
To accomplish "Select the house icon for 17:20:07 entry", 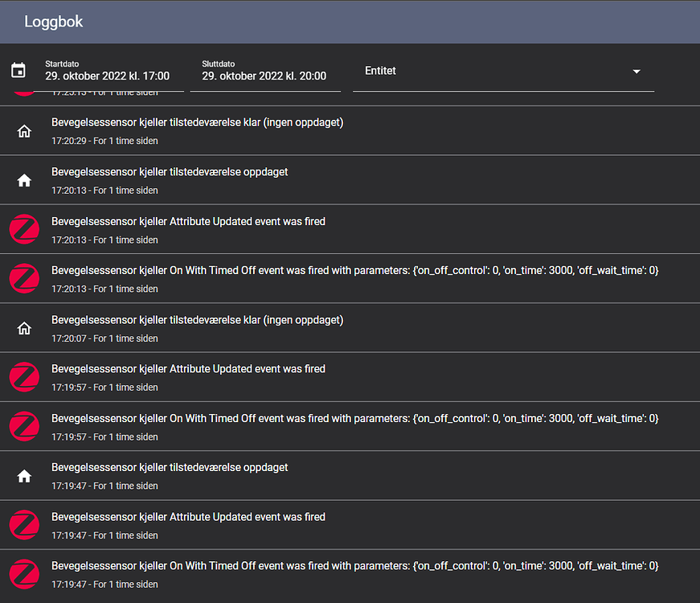I will pos(23,327).
